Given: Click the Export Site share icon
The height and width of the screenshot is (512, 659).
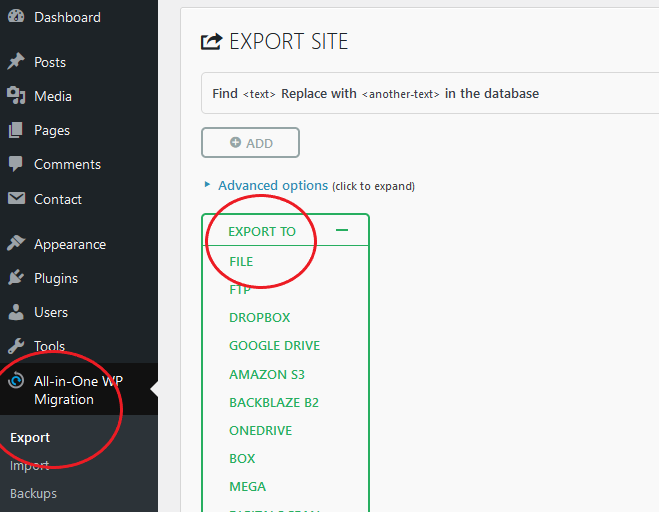Looking at the screenshot, I should 211,42.
